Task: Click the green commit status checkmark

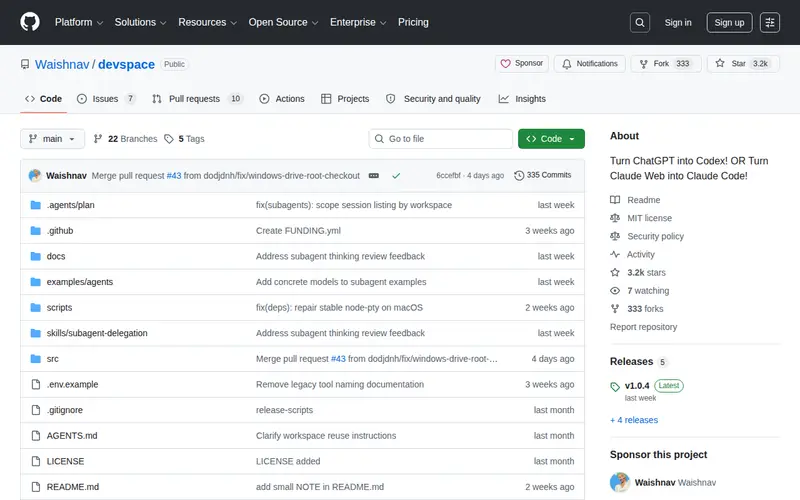Action: click(x=396, y=176)
